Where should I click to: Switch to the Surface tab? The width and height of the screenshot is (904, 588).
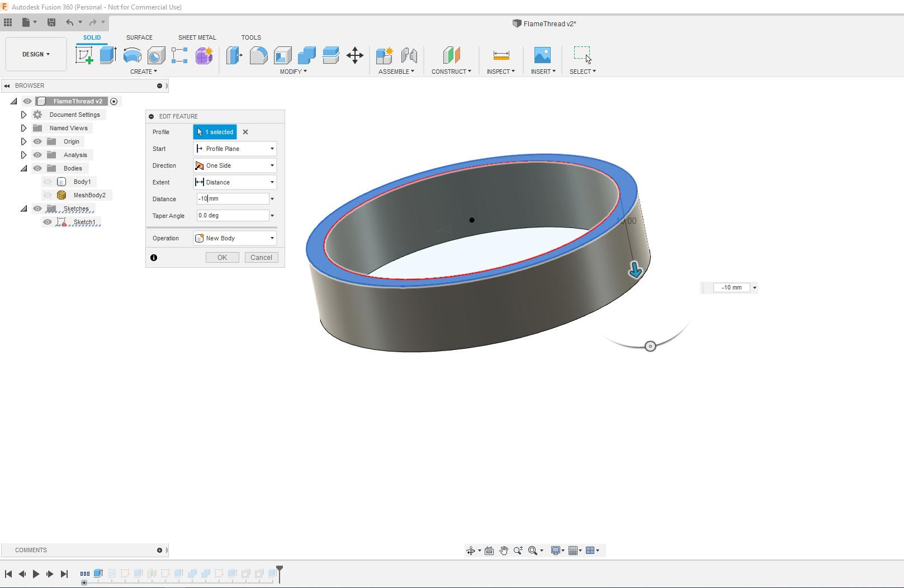pyautogui.click(x=139, y=37)
